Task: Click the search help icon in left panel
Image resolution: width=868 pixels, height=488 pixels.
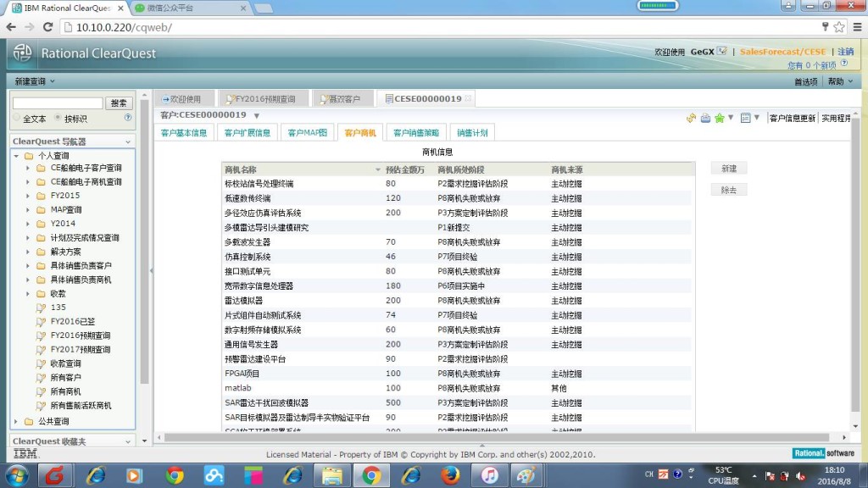Action: pyautogui.click(x=128, y=117)
